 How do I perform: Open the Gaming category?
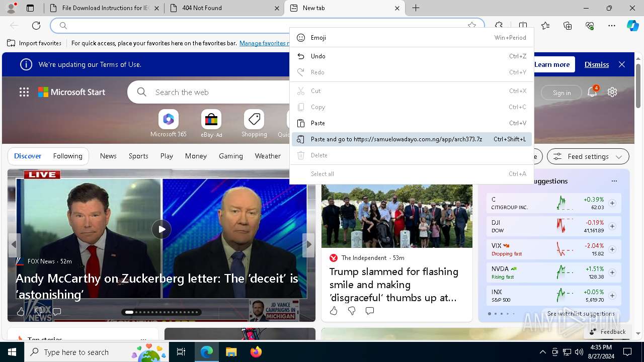pos(231,156)
